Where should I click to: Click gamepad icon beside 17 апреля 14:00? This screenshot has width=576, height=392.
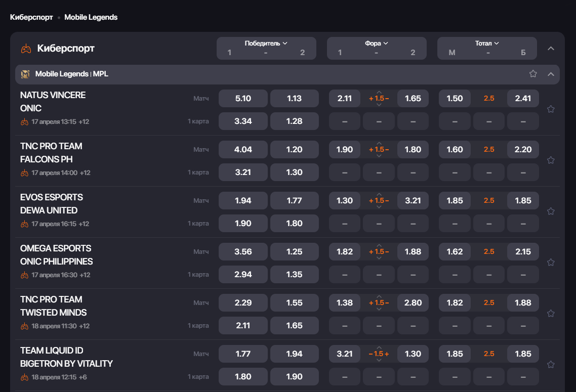coord(25,173)
